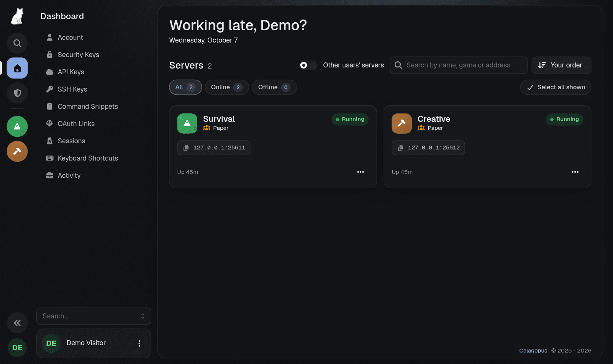
Task: Open the Your order sort dropdown
Action: tap(561, 65)
